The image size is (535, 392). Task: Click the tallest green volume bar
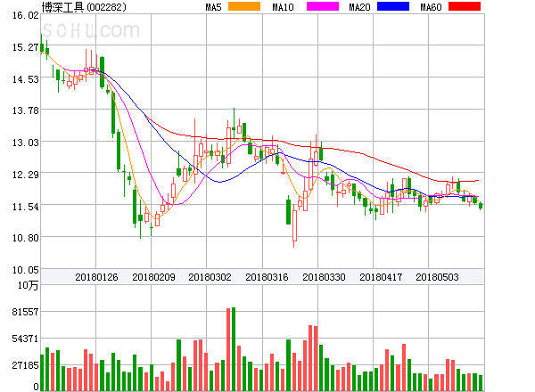click(234, 349)
